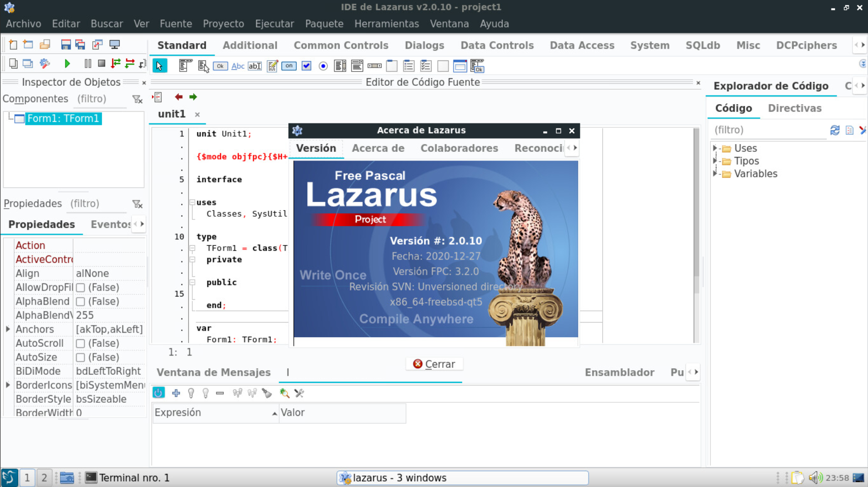Select the TMainMenu component icon

pyautogui.click(x=186, y=66)
